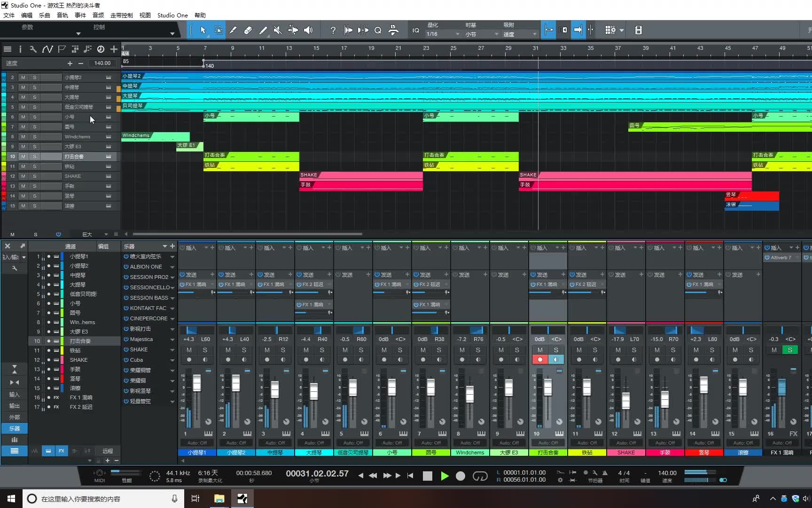Expand the KONTAKT FAC instrument menu
812x508 pixels.
pyautogui.click(x=172, y=309)
